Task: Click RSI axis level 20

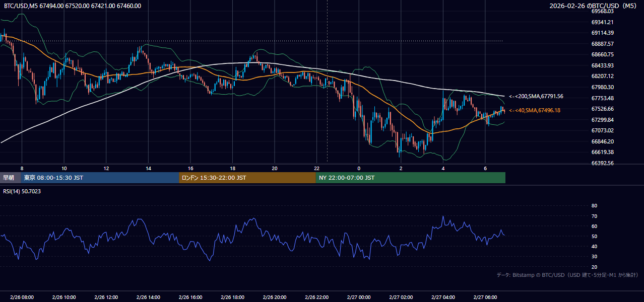Action: tap(594, 267)
